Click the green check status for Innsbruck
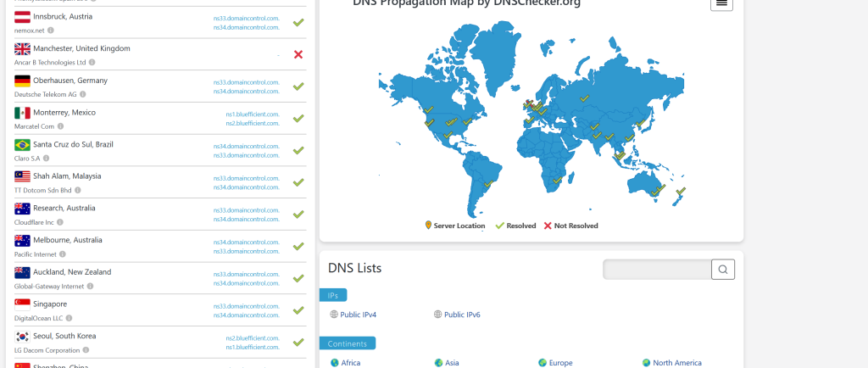 (x=298, y=23)
